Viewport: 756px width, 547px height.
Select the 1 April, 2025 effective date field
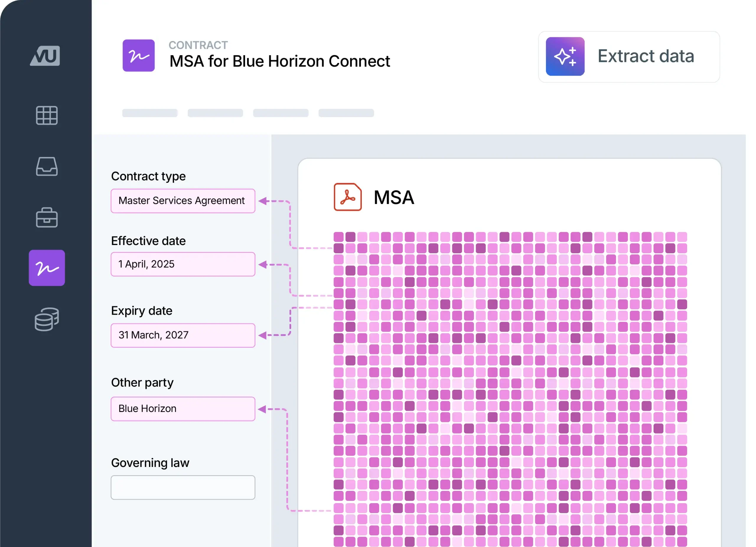pyautogui.click(x=183, y=264)
